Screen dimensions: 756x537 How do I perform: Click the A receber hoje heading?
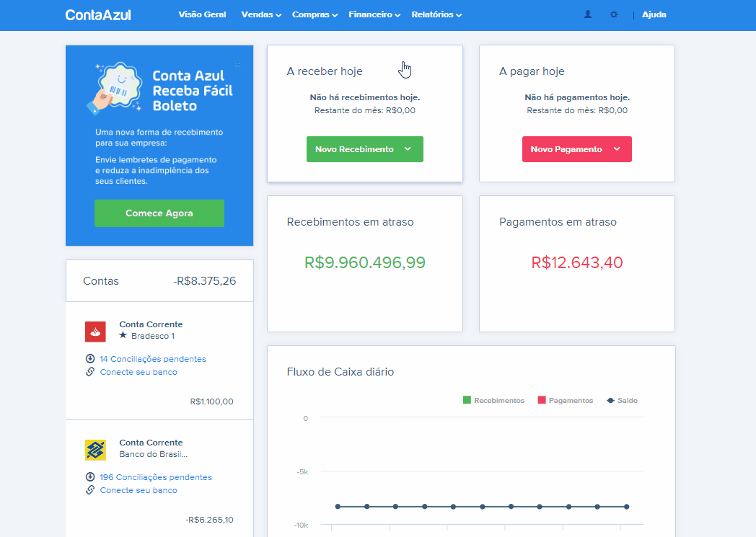point(325,71)
